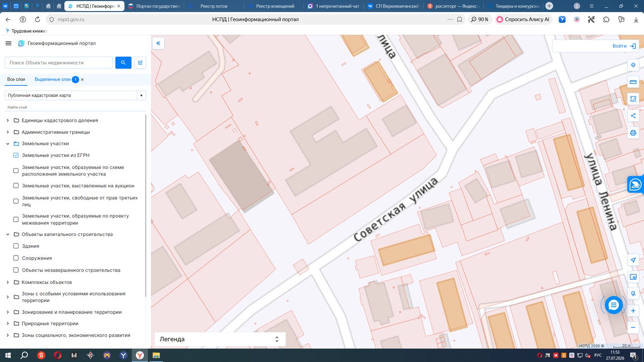Screen dimensions: 644x362
Task: Open the overview mini-map icon
Action: click(x=633, y=277)
